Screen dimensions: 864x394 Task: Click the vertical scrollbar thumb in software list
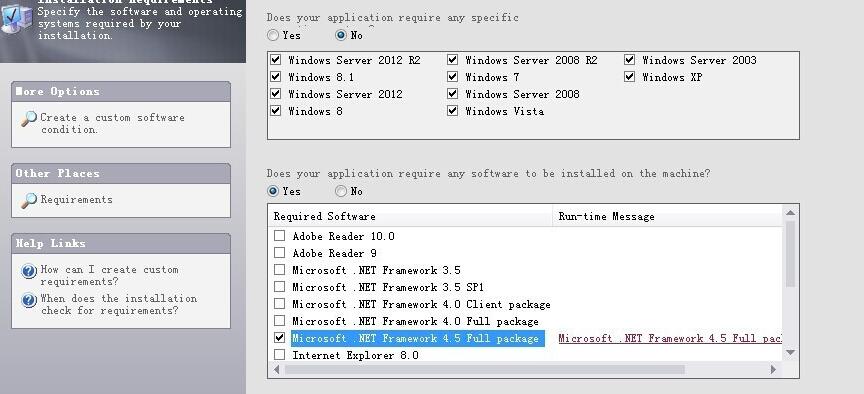point(790,254)
